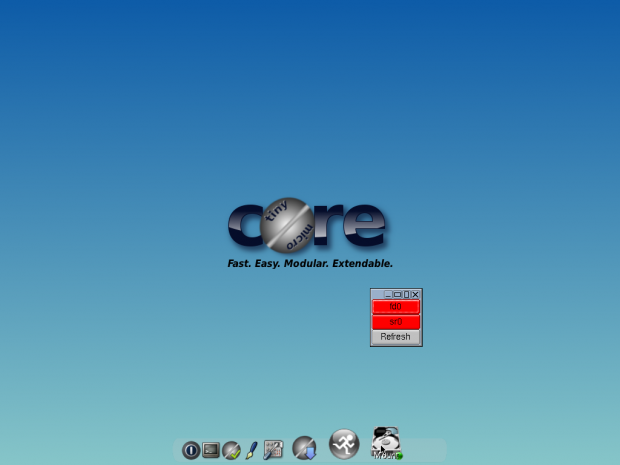620x465 pixels.
Task: Open the Mount Tool hard-drive icon
Action: pos(386,442)
